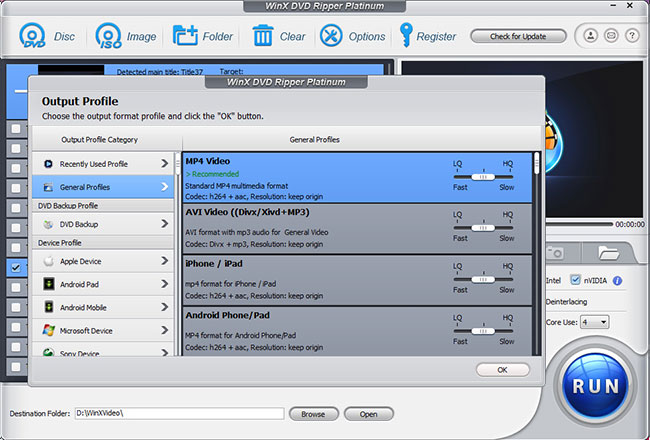Expand DVD Backup arrow

point(165,224)
